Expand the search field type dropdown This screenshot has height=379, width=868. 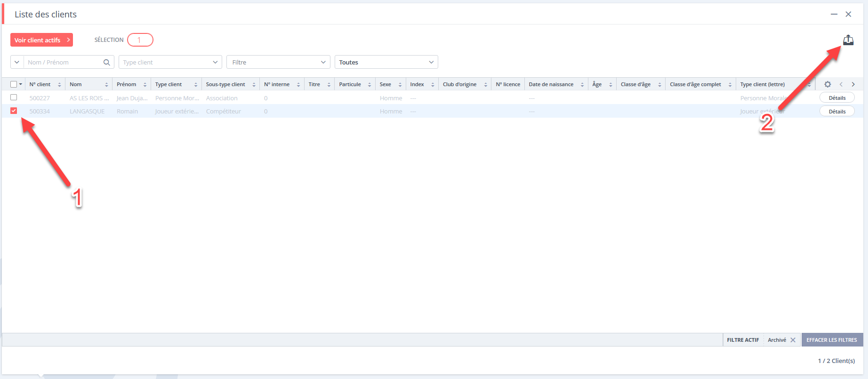[x=17, y=62]
